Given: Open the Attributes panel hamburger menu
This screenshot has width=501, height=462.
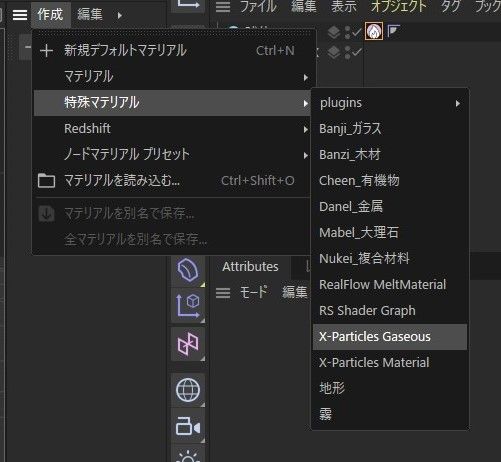Looking at the screenshot, I should 223,293.
